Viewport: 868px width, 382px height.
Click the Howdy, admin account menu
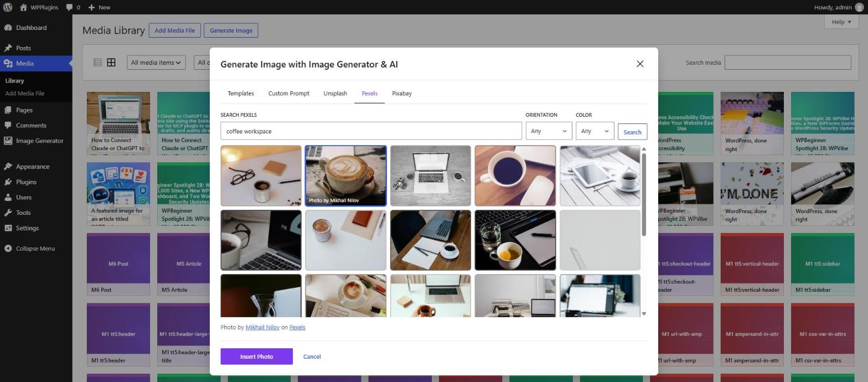pos(838,7)
